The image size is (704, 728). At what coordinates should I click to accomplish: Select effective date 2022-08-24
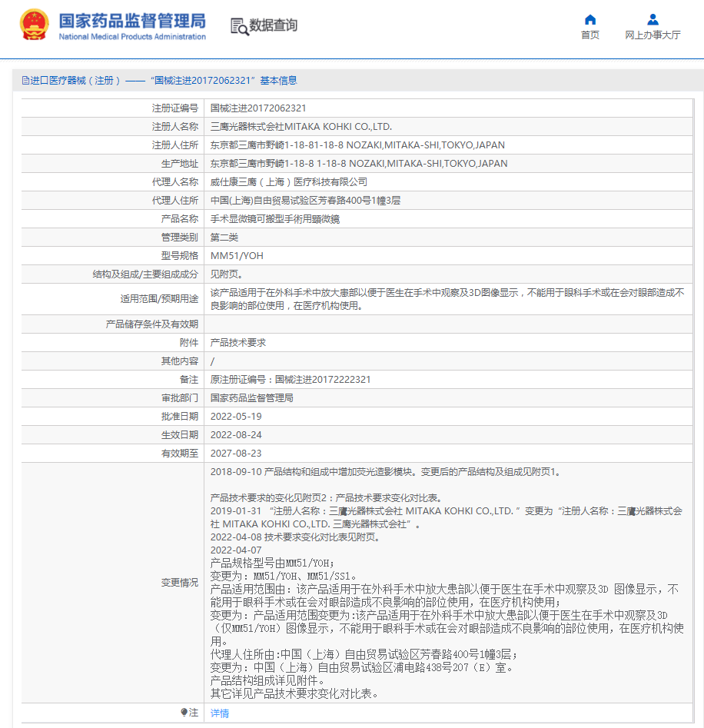pos(236,435)
